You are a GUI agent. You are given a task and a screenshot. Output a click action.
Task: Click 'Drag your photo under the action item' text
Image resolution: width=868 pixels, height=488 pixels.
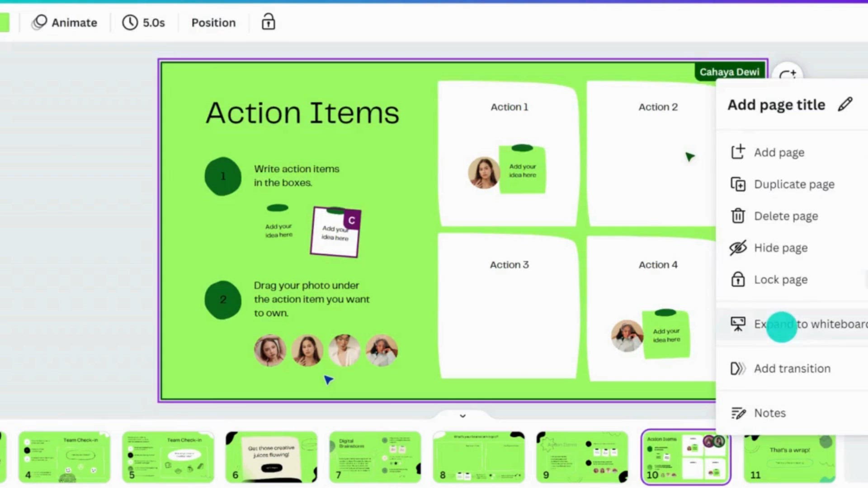(311, 299)
